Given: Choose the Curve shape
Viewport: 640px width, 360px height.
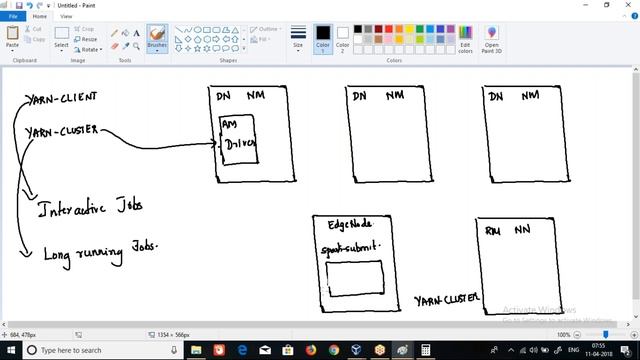Looking at the screenshot, I should [188, 30].
